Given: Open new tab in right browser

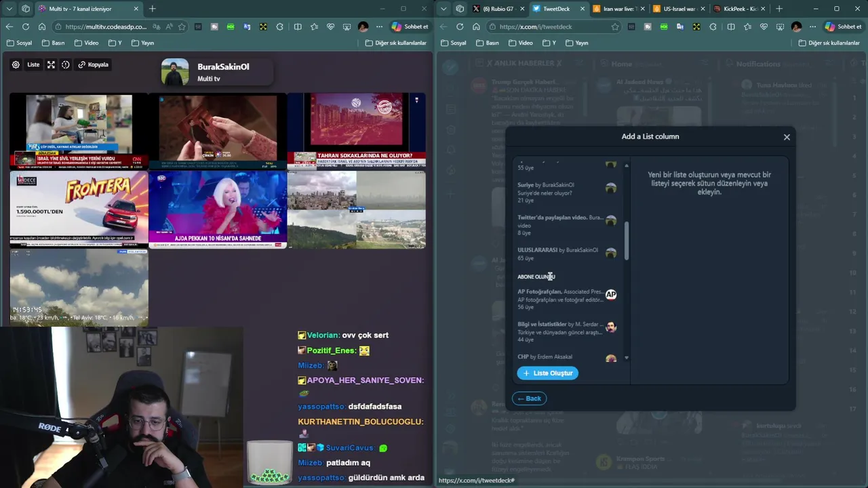Looking at the screenshot, I should tap(779, 9).
